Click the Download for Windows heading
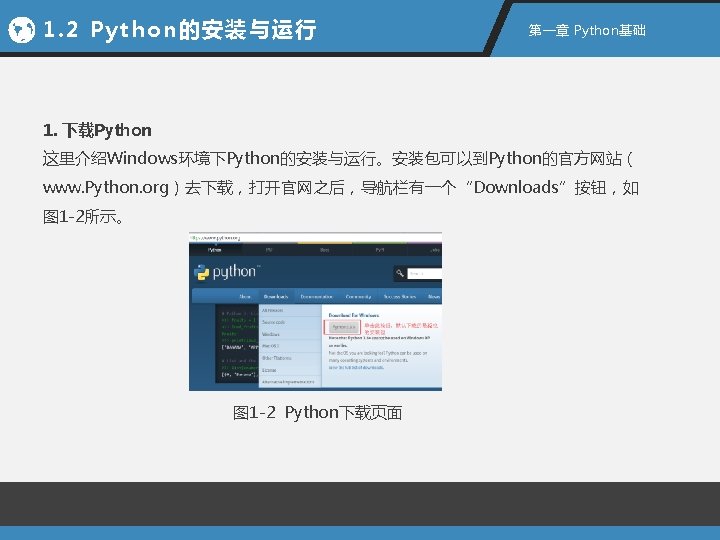 [354, 315]
